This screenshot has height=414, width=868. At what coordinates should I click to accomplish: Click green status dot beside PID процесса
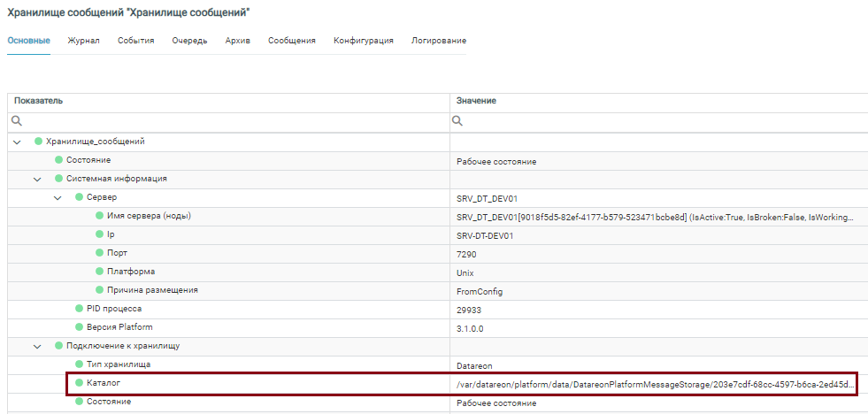(79, 309)
